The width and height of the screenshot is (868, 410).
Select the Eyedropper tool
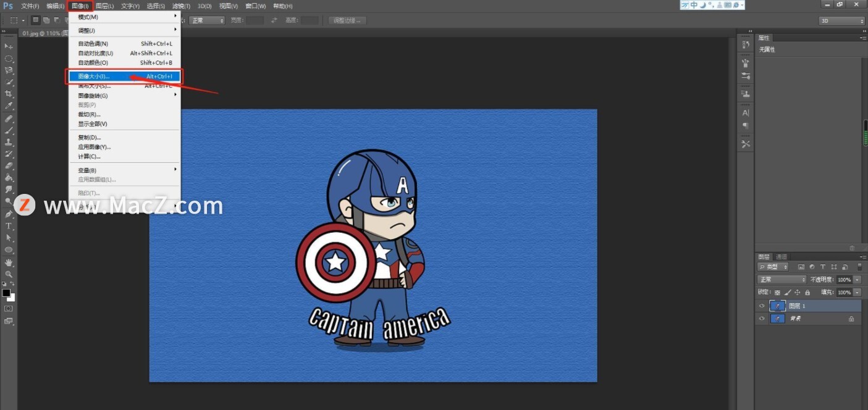pyautogui.click(x=9, y=106)
